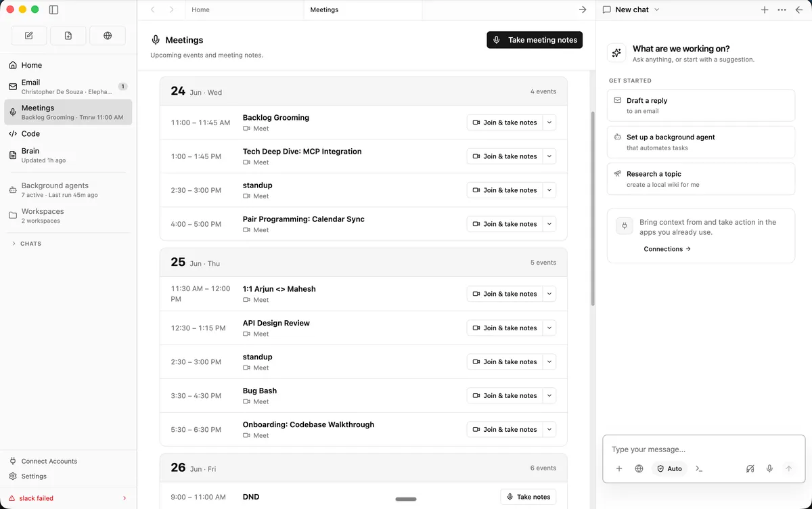Click the sparkle icon beside chat heading

[x=616, y=53]
